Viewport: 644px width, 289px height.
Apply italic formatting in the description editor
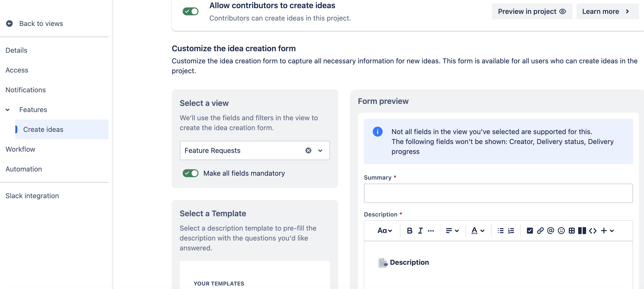(420, 231)
